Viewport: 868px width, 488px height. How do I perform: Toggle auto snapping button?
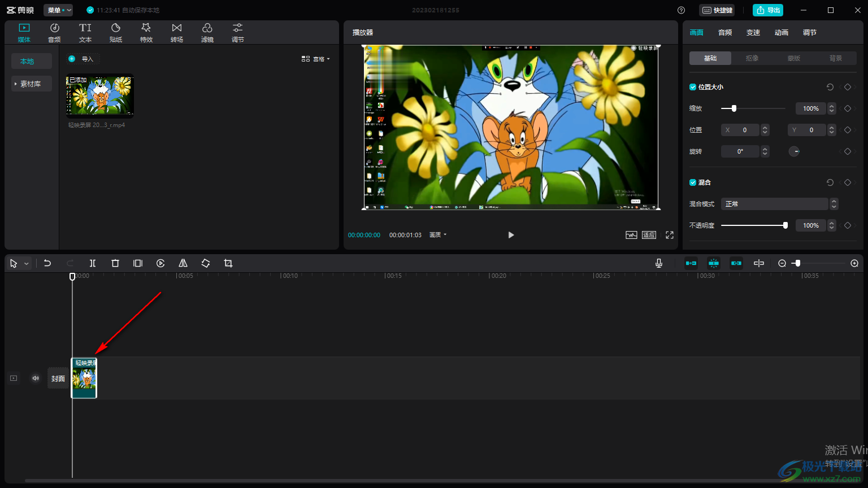[714, 263]
